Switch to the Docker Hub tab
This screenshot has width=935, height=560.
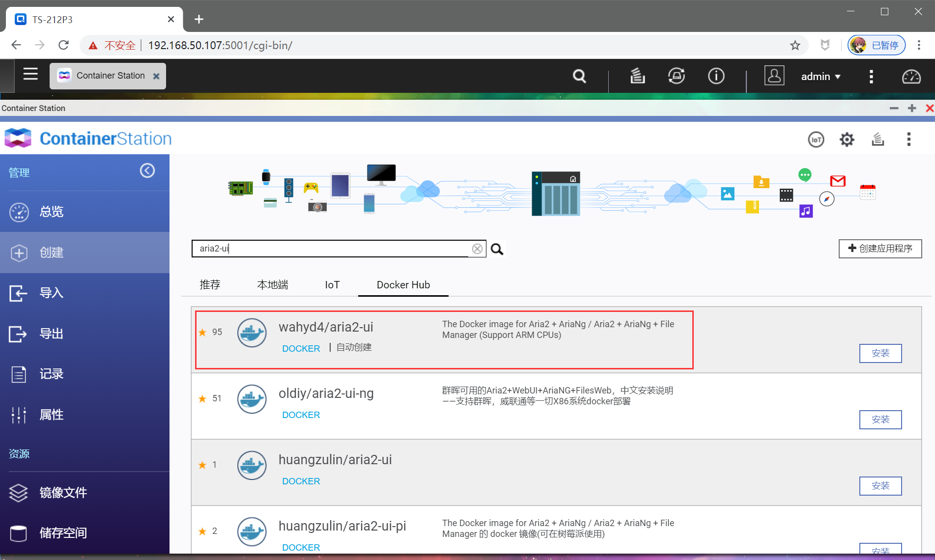tap(403, 285)
